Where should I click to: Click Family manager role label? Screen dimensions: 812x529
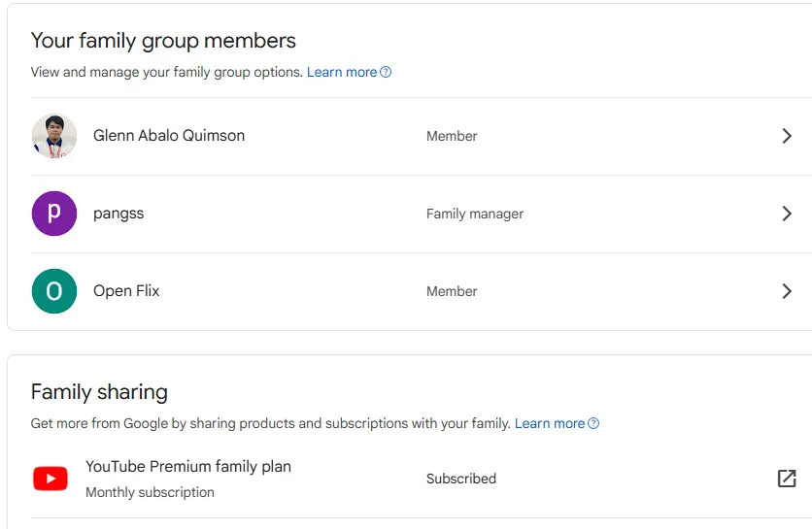click(475, 214)
